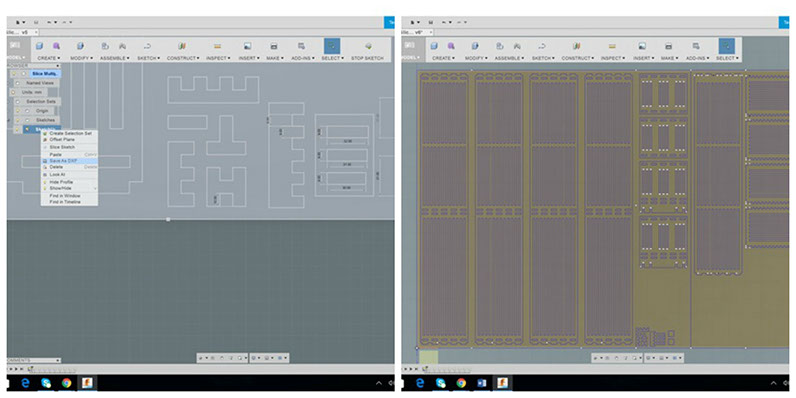Viewport: 796px width, 398px height.
Task: Choose Create Selection Set from context menu
Action: pyautogui.click(x=70, y=134)
